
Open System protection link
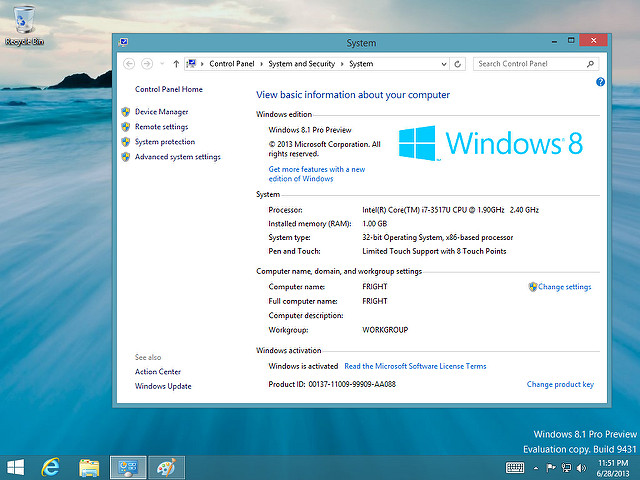click(x=165, y=142)
